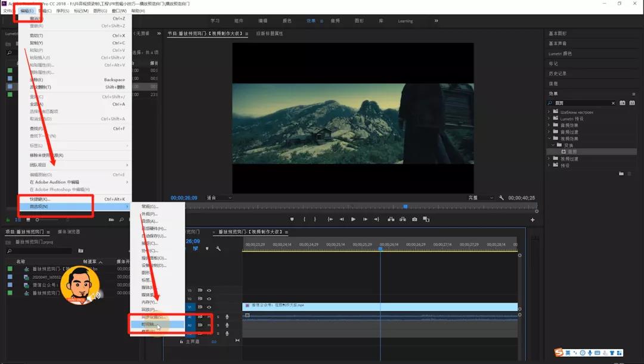
Task: Click the Comparison View icon next to the camera
Action: 426,219
